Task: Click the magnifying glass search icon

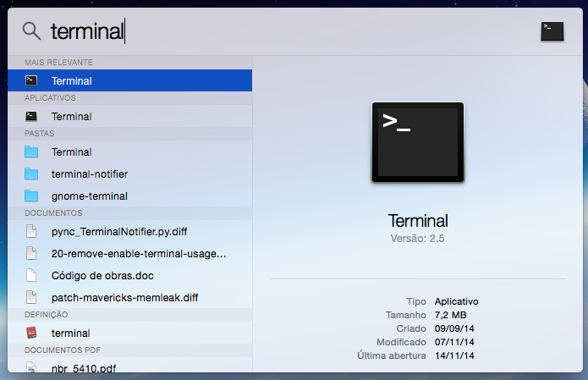Action: (x=31, y=31)
